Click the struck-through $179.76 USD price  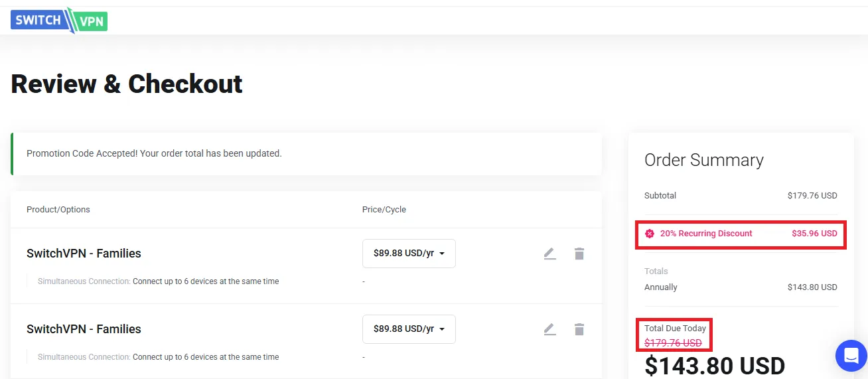[x=673, y=343]
